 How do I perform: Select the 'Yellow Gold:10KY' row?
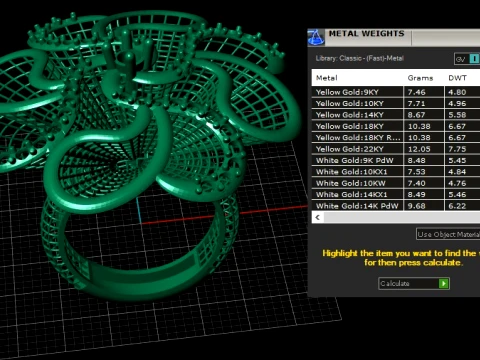tap(396, 103)
